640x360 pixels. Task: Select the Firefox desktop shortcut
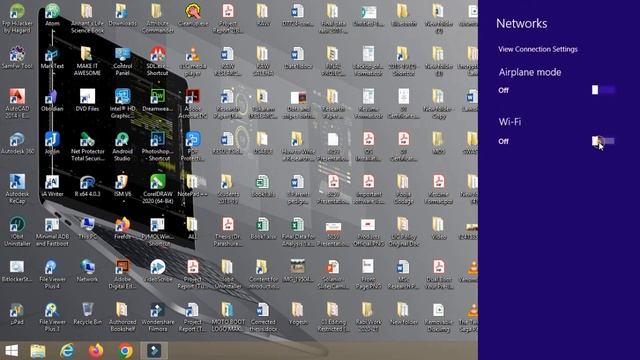click(x=122, y=228)
